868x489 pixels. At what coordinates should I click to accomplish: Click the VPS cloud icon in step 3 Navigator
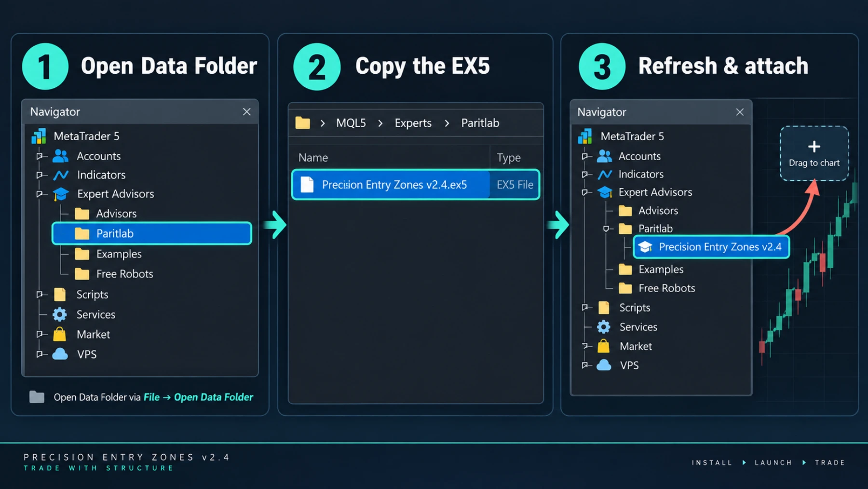tap(604, 365)
